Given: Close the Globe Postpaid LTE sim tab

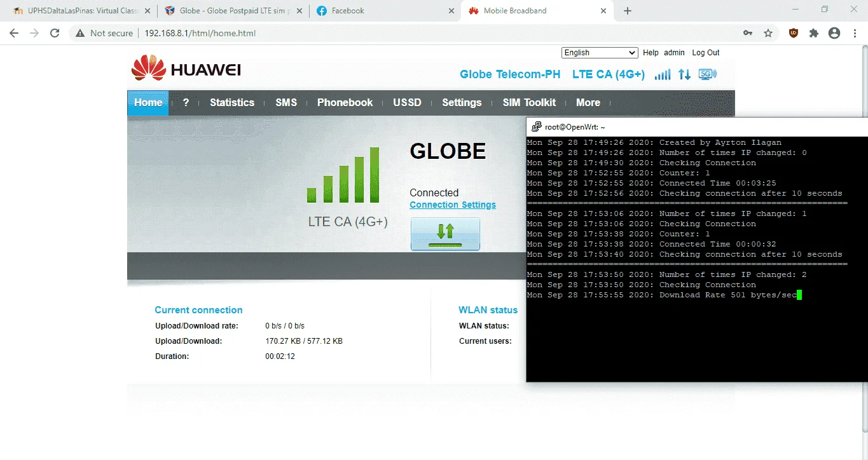Looking at the screenshot, I should tap(300, 11).
